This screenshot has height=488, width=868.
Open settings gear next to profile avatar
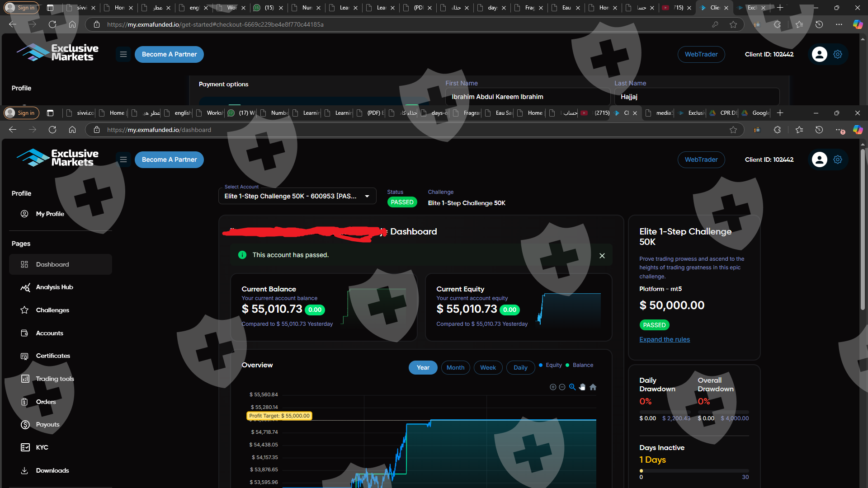[x=838, y=160]
